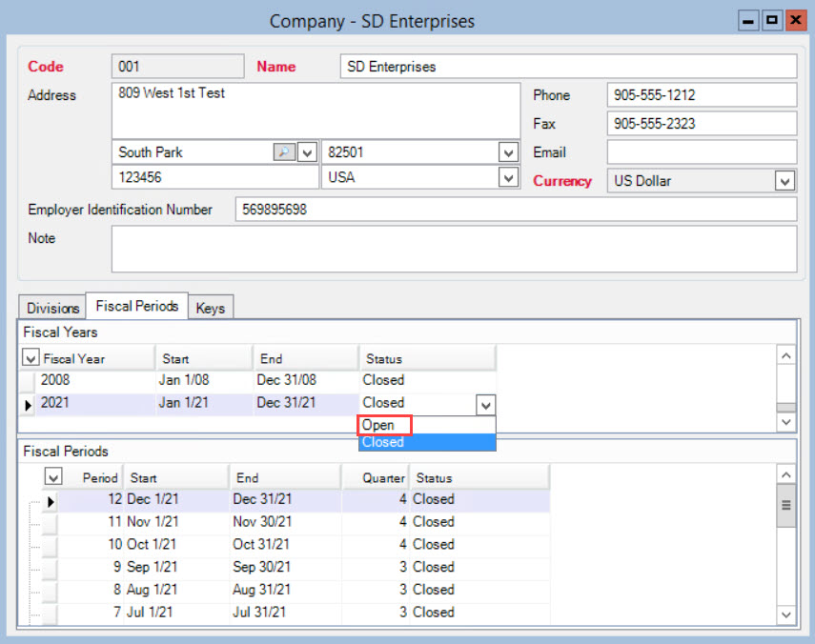The width and height of the screenshot is (815, 644).
Task: Open the South Park city dropdown
Action: (x=307, y=152)
